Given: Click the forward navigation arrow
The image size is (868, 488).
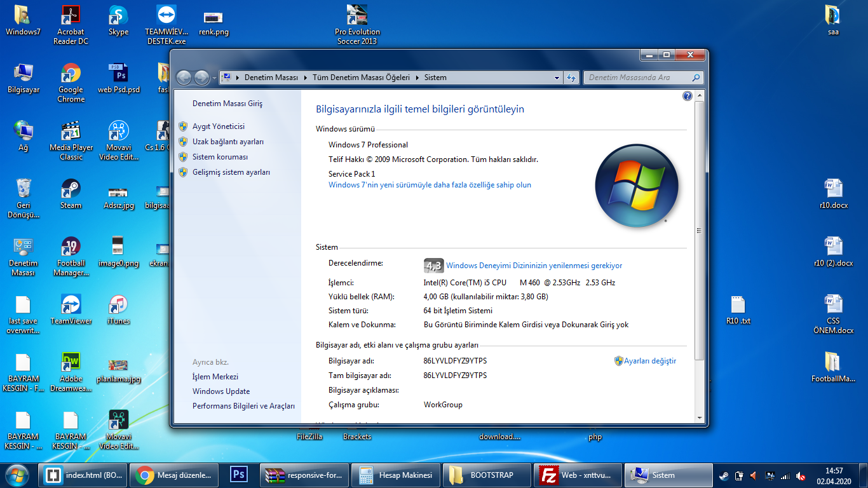Looking at the screenshot, I should [201, 78].
